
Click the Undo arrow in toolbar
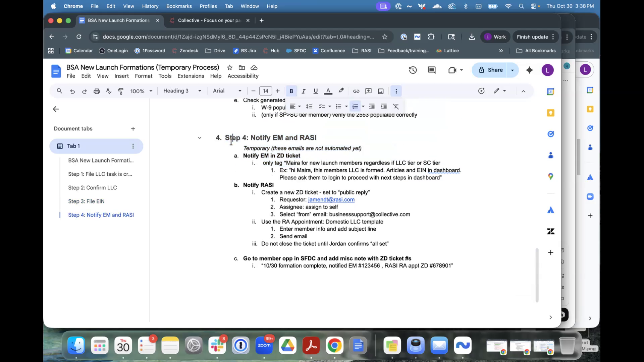click(72, 91)
